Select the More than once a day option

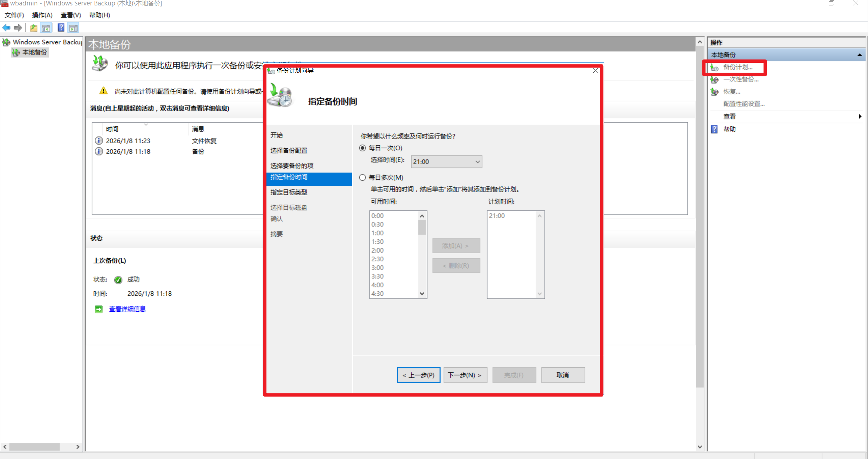[362, 178]
